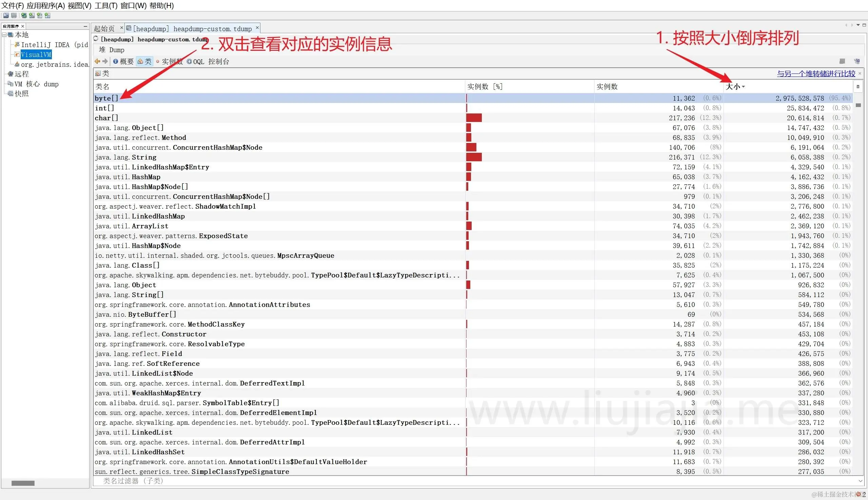The width and height of the screenshot is (868, 500).
Task: Click 与另一个堆转储进行比较 link
Action: pos(816,74)
